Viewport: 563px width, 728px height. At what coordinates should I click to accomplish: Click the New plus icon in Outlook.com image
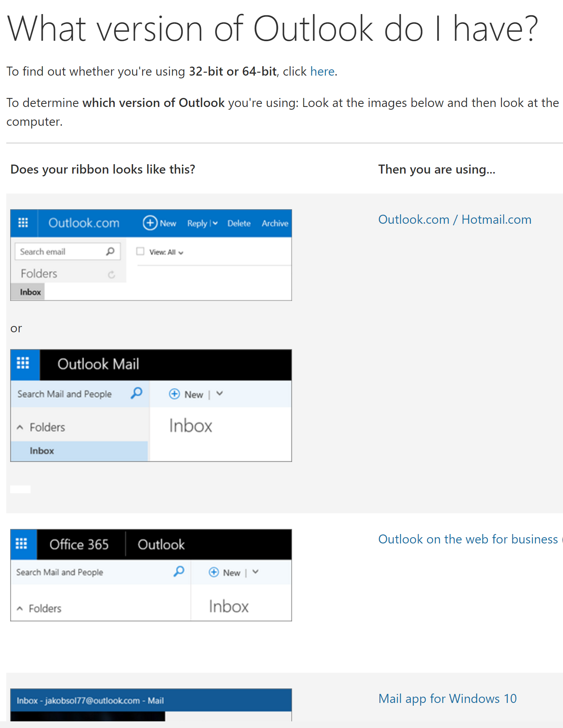click(x=150, y=223)
